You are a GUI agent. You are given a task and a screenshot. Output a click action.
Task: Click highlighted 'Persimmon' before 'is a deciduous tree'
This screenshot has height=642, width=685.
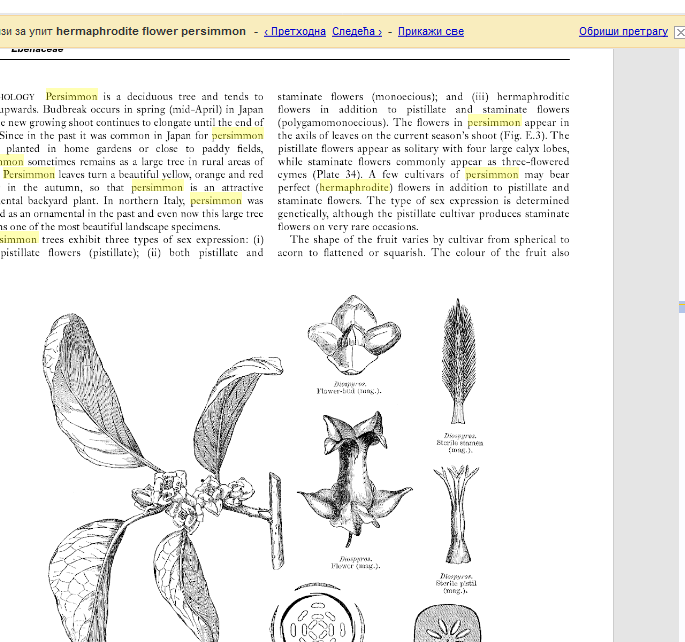click(72, 96)
